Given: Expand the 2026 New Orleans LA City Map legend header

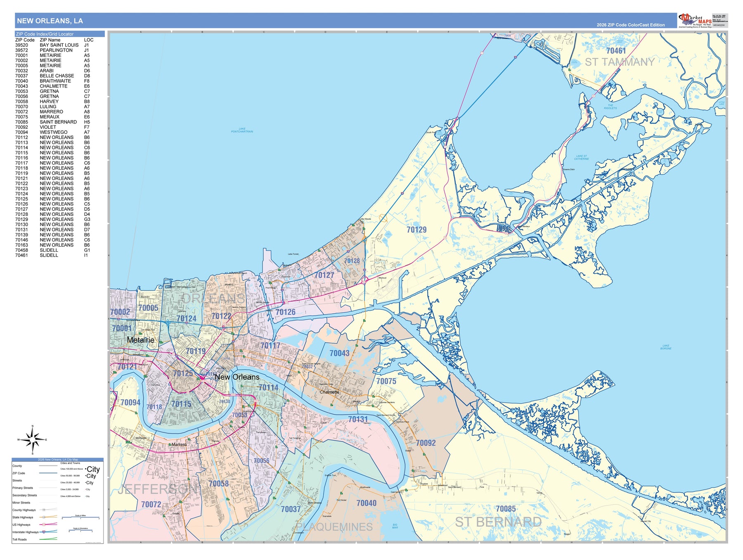Looking at the screenshot, I should coord(58,460).
